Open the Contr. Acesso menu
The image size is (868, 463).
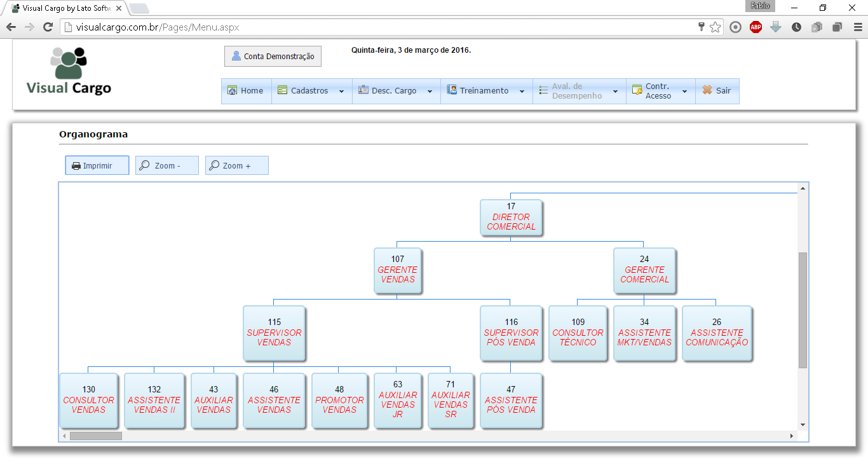point(661,91)
